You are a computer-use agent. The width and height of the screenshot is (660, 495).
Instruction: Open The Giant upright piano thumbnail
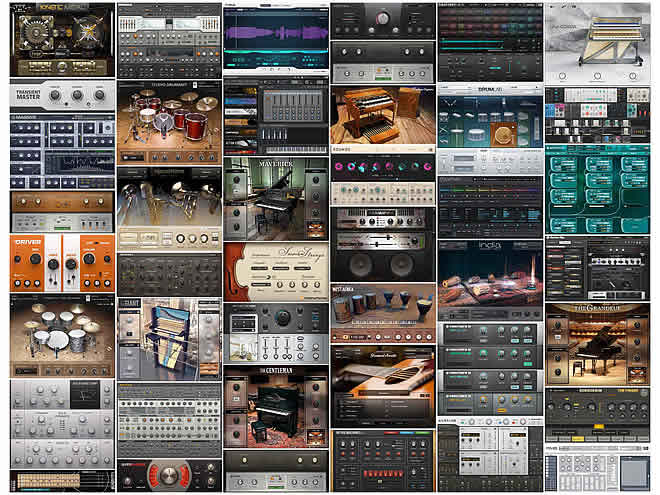(x=169, y=339)
